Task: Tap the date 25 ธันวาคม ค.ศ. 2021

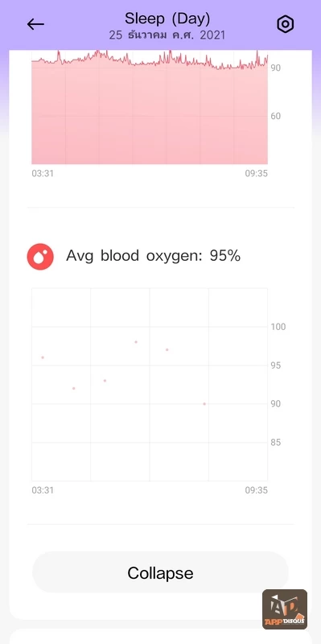Action: (x=167, y=35)
